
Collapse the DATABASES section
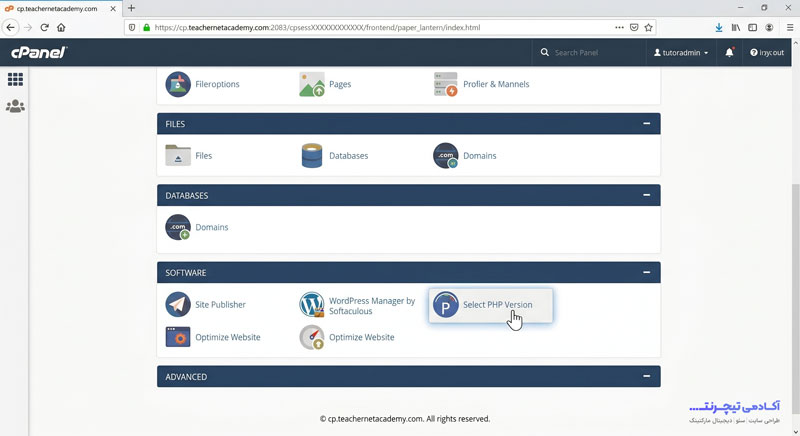coord(646,195)
